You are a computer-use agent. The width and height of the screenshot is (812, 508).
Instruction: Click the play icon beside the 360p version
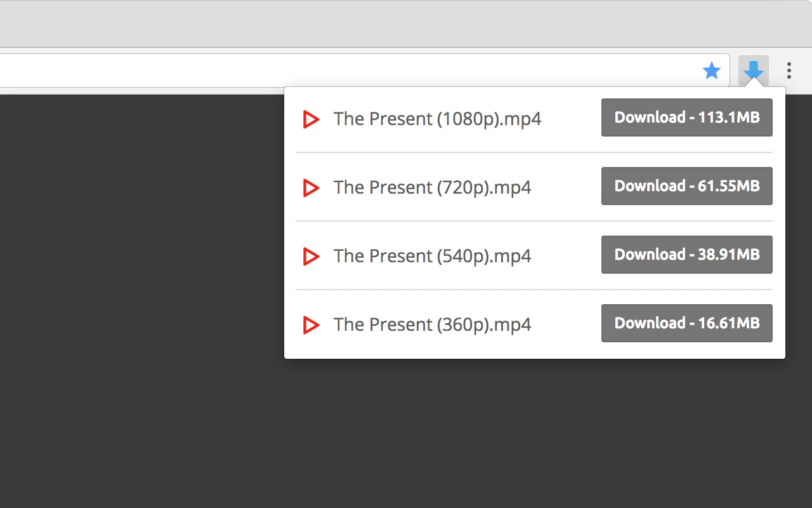[x=311, y=324]
